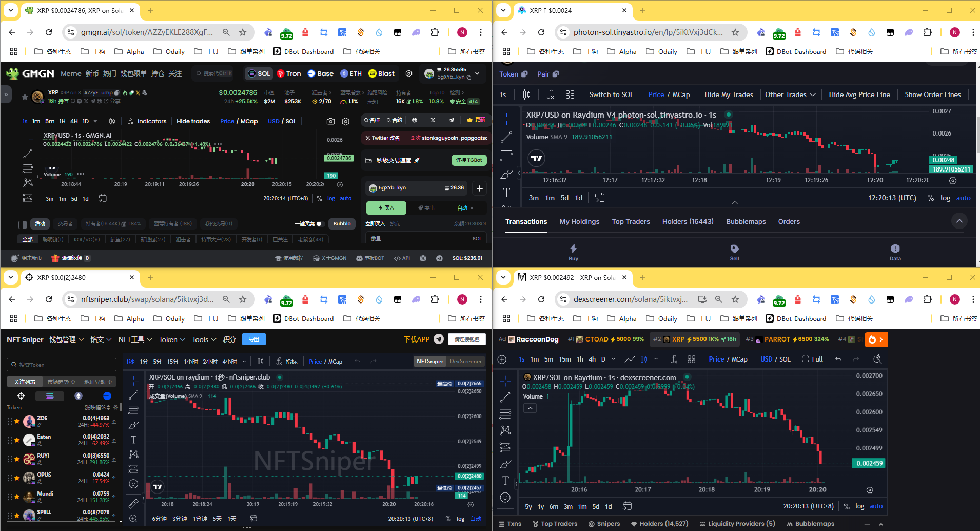Image resolution: width=980 pixels, height=531 pixels.
Task: Open Photon chart layout grid icon
Action: [570, 94]
